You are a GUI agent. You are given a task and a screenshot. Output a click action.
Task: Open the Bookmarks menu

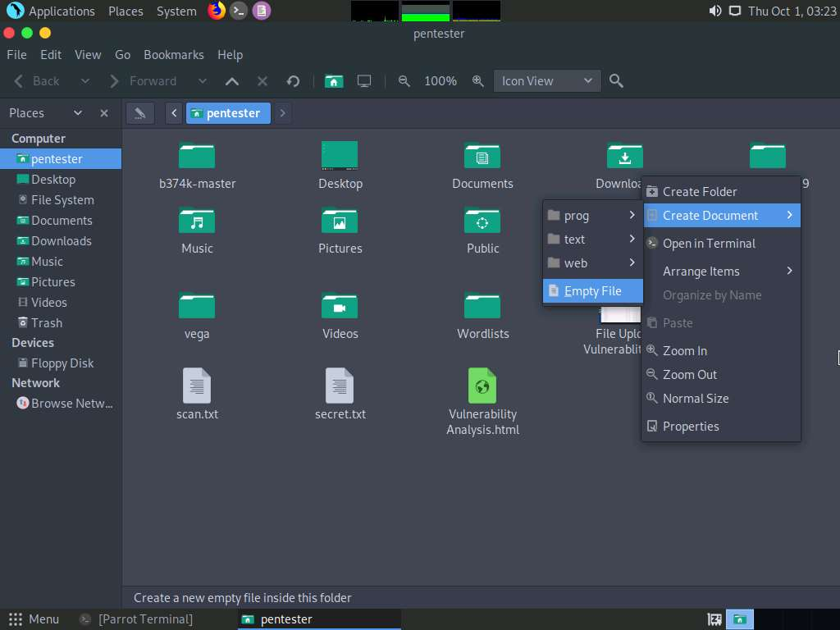point(174,55)
